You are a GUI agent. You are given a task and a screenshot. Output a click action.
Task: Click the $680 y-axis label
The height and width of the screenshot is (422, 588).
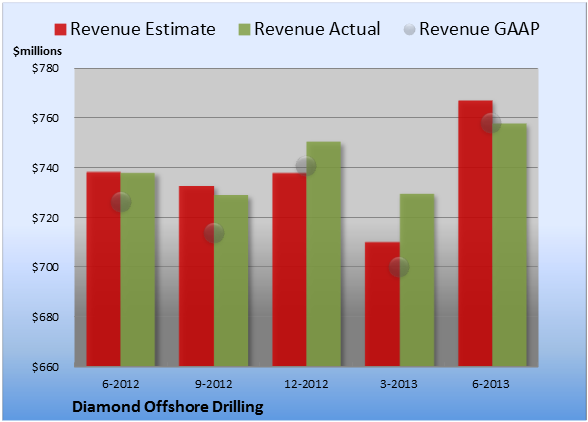45,317
